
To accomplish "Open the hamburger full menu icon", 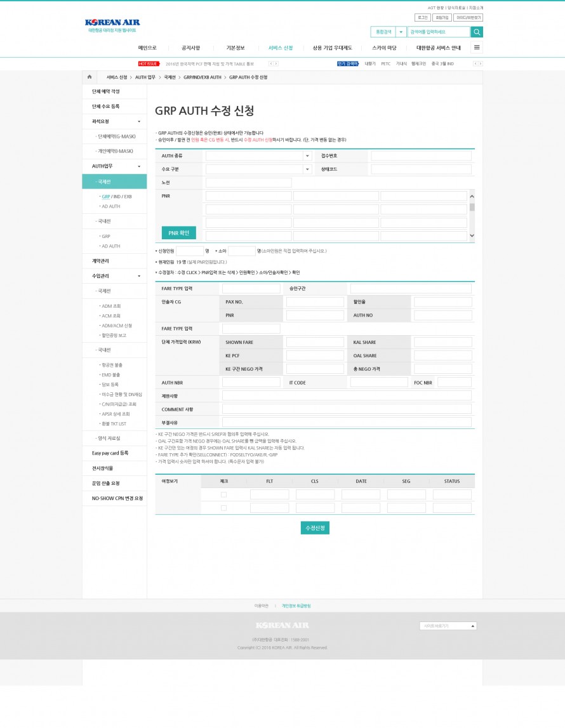I will (477, 48).
